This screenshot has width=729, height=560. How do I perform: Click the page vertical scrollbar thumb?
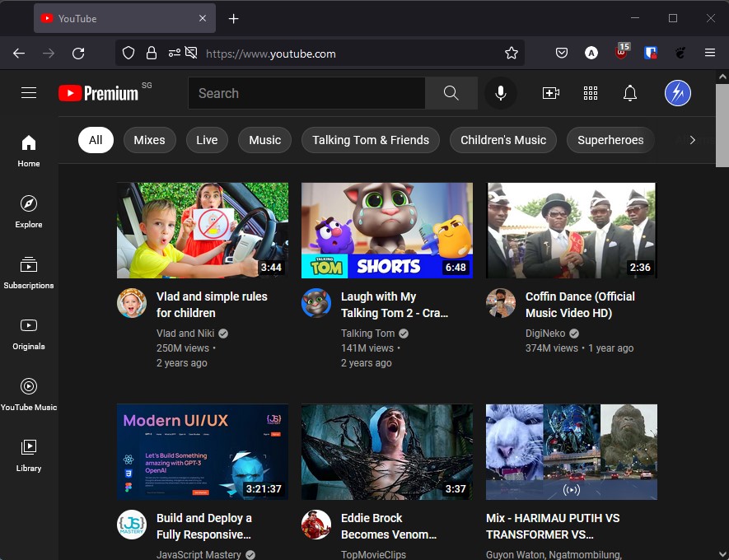[722, 125]
